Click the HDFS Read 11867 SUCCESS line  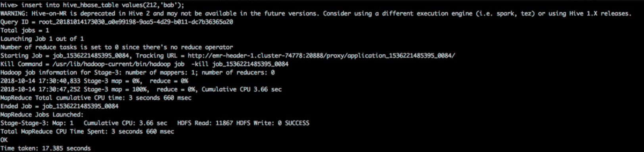pos(155,123)
